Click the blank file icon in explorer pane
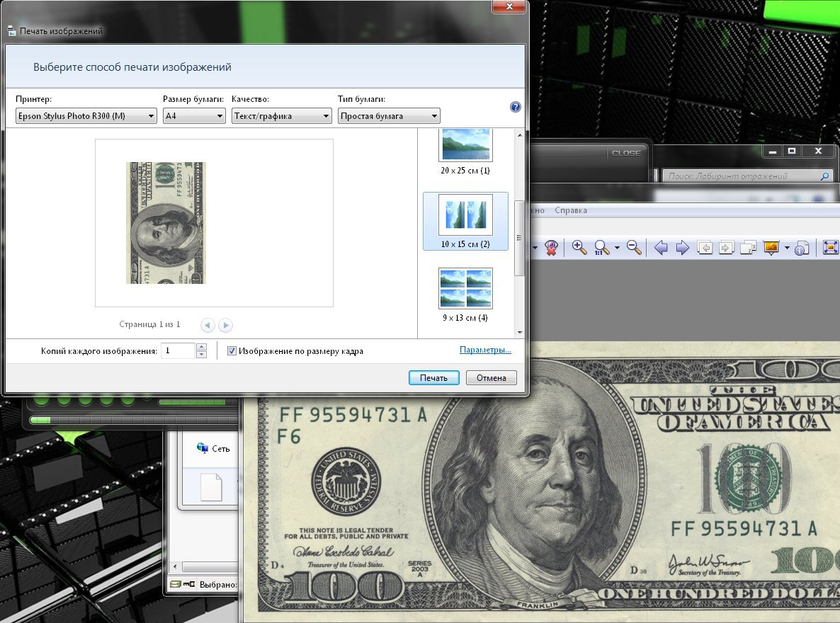This screenshot has height=623, width=840. [211, 487]
